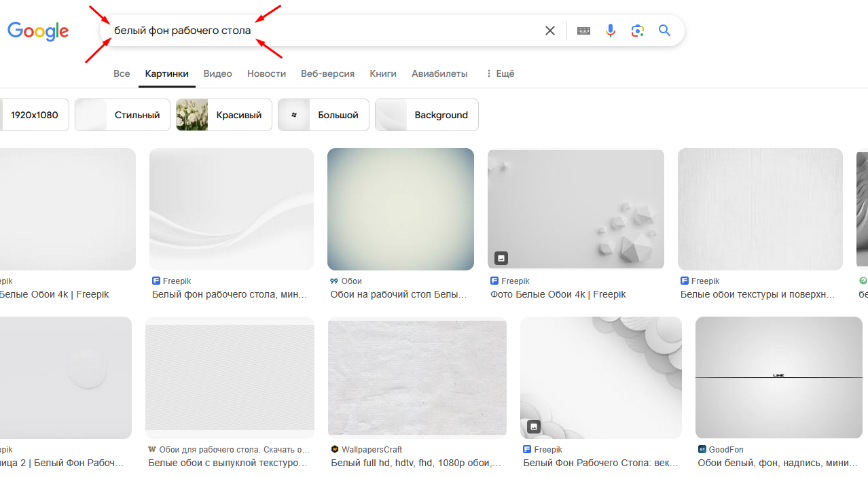The image size is (868, 477).
Task: Open WallpapersCraft result link
Action: 372,449
